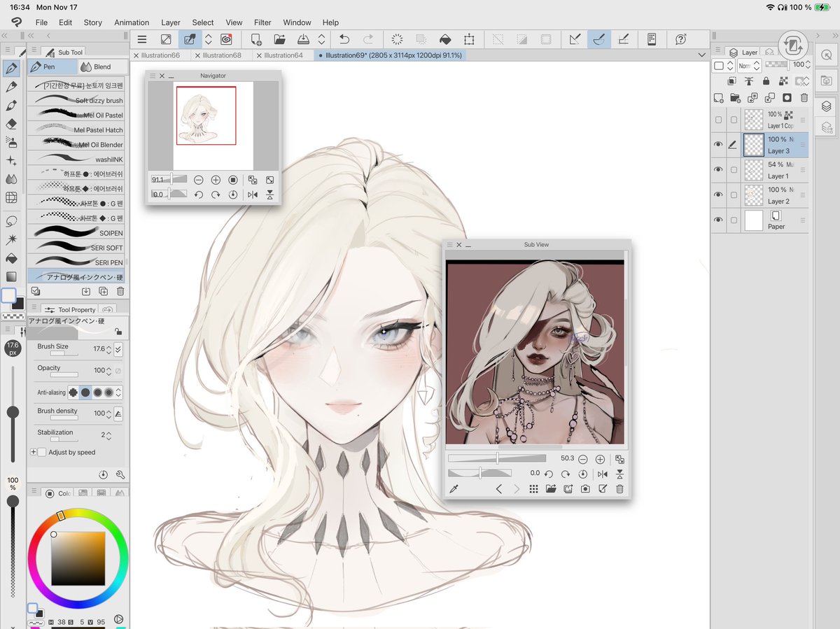Open the sub tool settings wrench icon
Screen dimensions: 840x629
(x=120, y=474)
